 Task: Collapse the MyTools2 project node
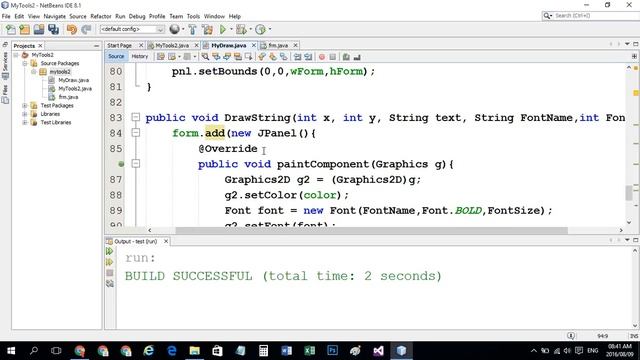click(x=16, y=55)
